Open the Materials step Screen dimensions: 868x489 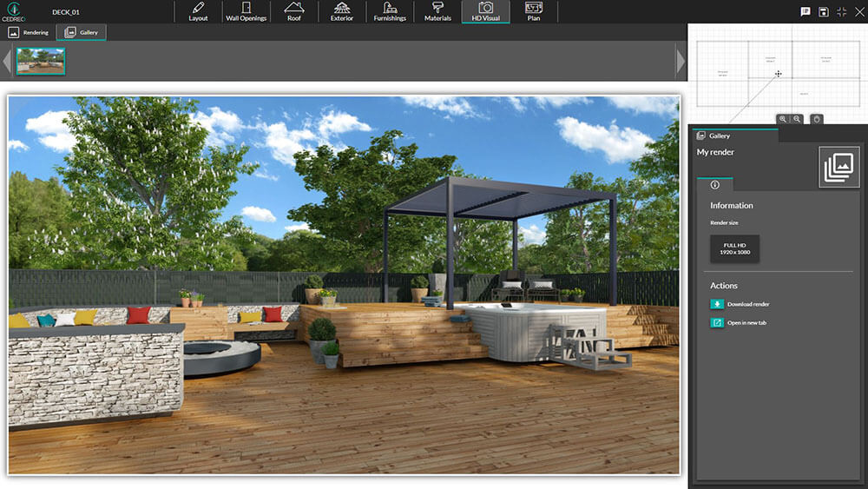(x=437, y=11)
